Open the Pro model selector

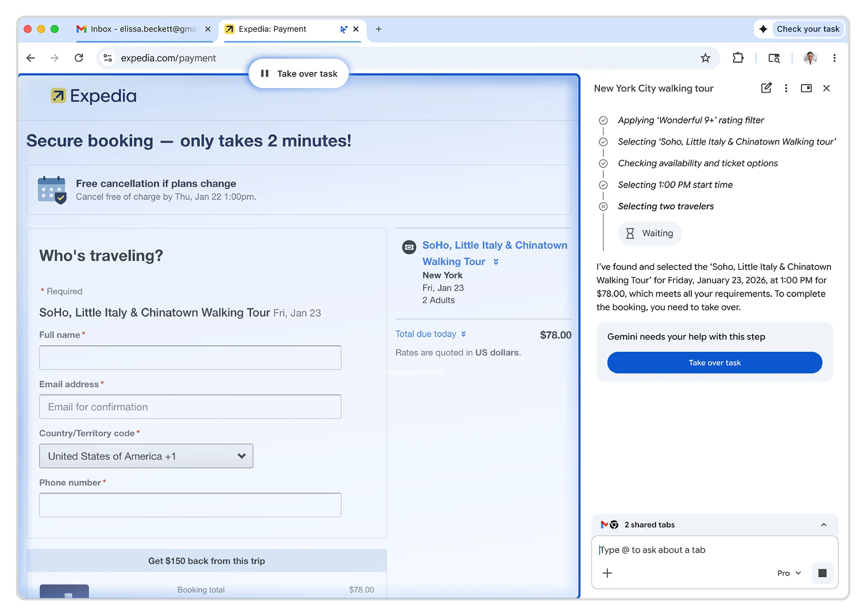click(x=788, y=573)
